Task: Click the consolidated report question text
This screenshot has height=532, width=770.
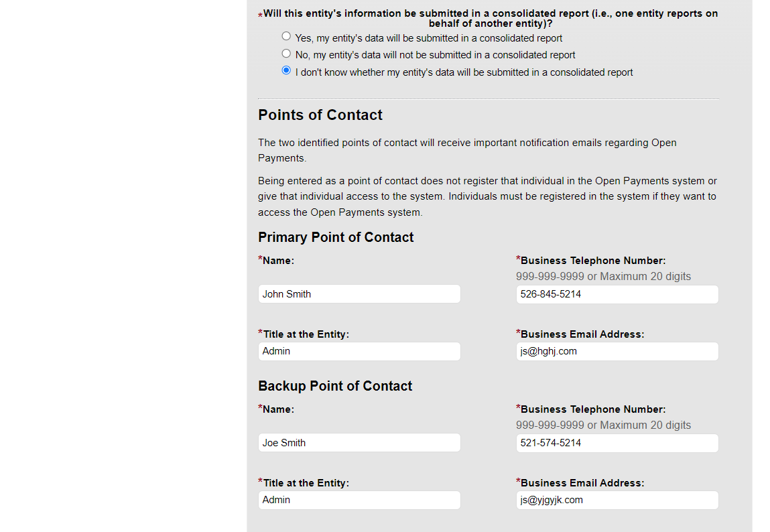Action: tap(490, 18)
